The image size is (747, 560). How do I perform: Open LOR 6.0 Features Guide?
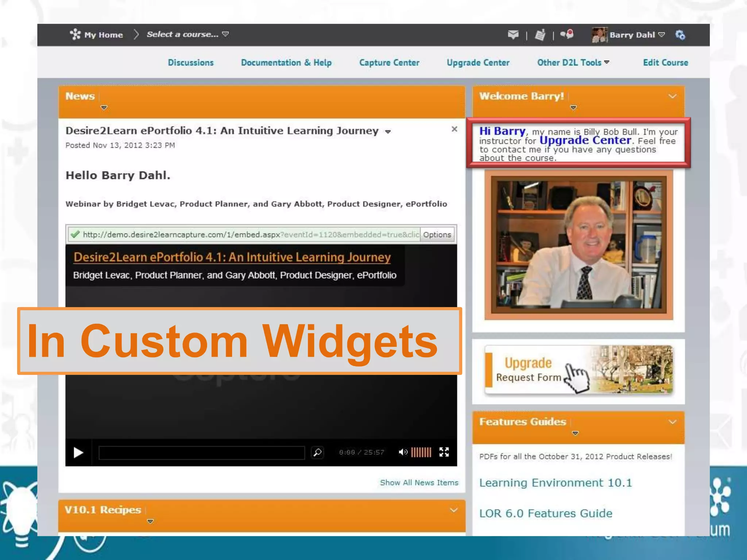pos(546,513)
